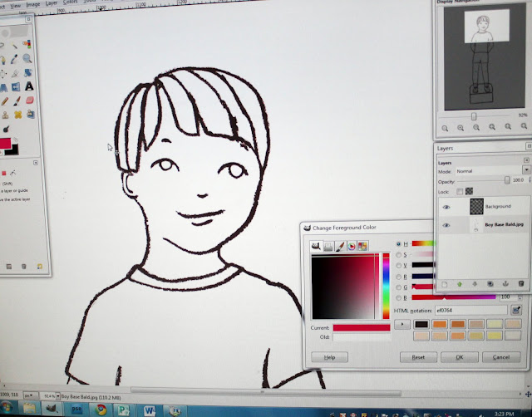Screen dimensions: 532x417
Task: Open tool options tab configuration menu
Action: (36, 163)
